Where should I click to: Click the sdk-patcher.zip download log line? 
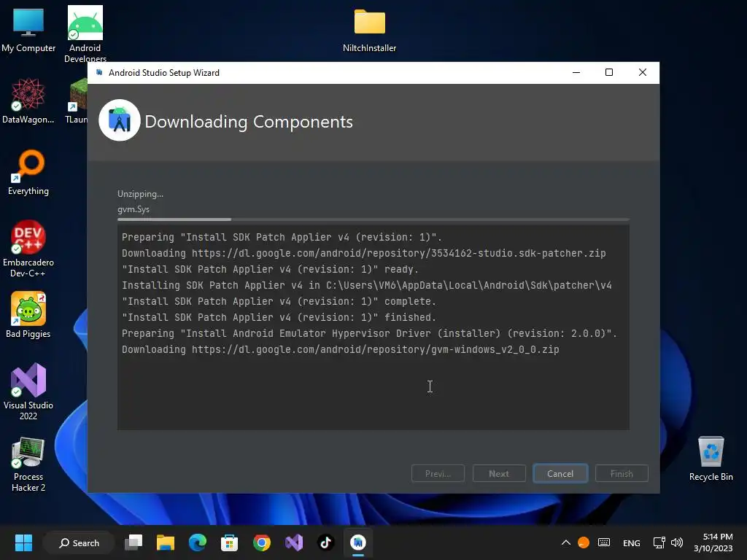coord(364,253)
